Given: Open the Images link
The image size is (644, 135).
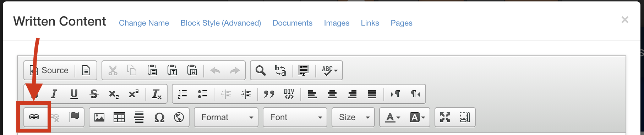Looking at the screenshot, I should point(337,23).
